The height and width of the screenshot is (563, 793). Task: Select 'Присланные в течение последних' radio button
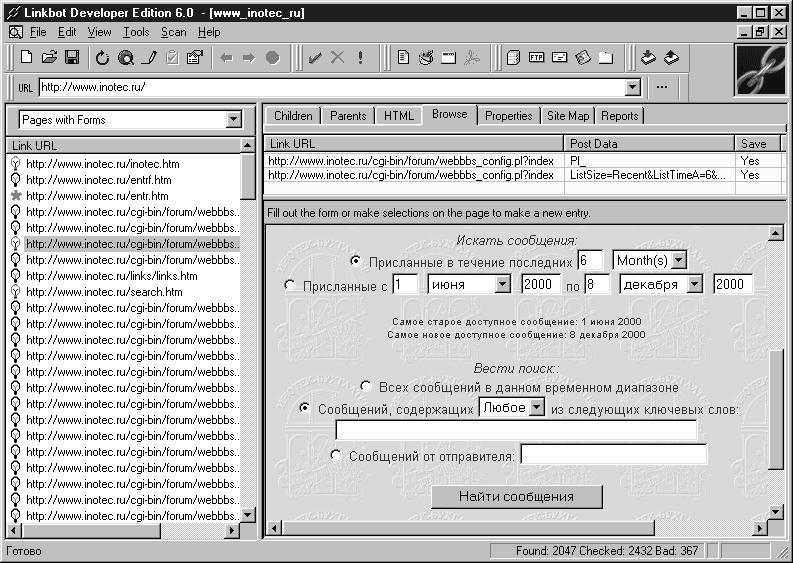click(356, 261)
